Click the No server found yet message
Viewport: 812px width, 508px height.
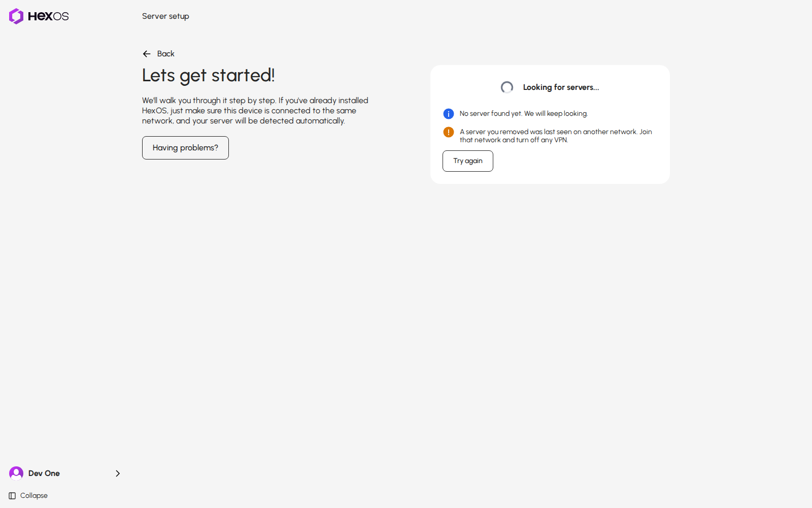[524, 114]
